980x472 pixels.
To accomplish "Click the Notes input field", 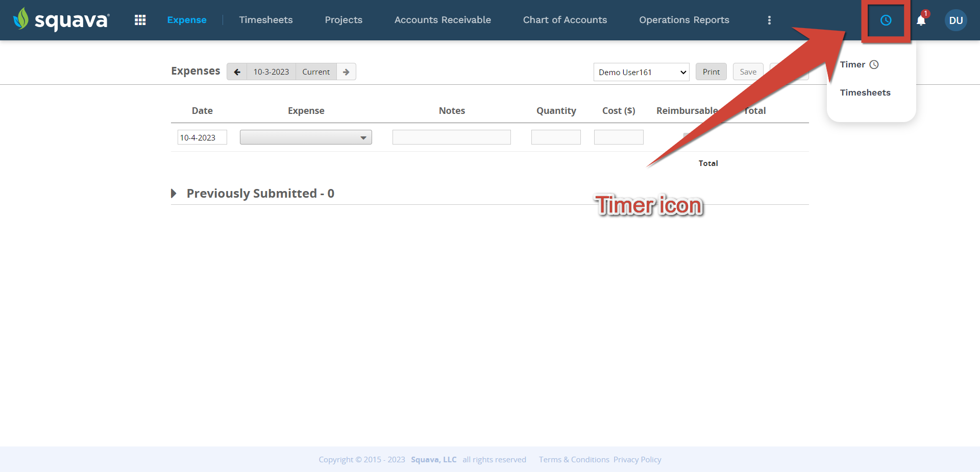I will 451,137.
